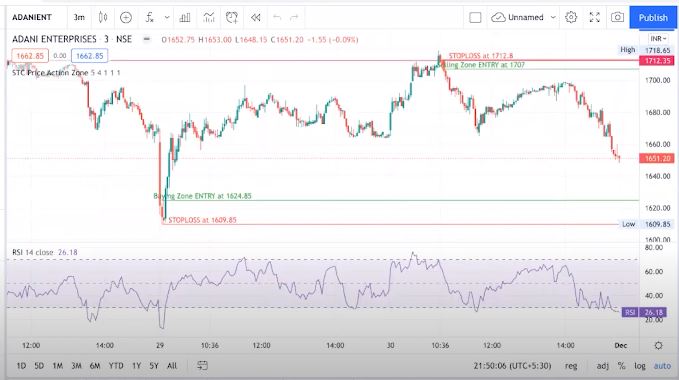Viewport: 679px width, 380px height.
Task: Open chart settings gear icon
Action: (571, 17)
